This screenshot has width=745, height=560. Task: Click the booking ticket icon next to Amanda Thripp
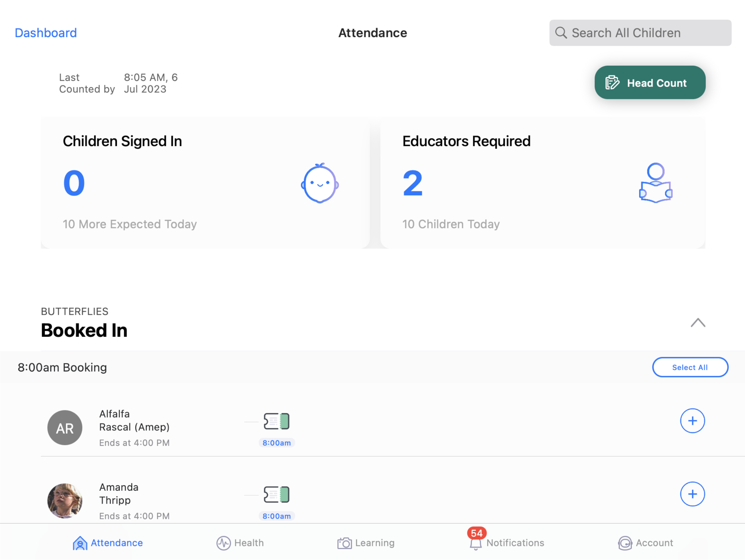[276, 494]
